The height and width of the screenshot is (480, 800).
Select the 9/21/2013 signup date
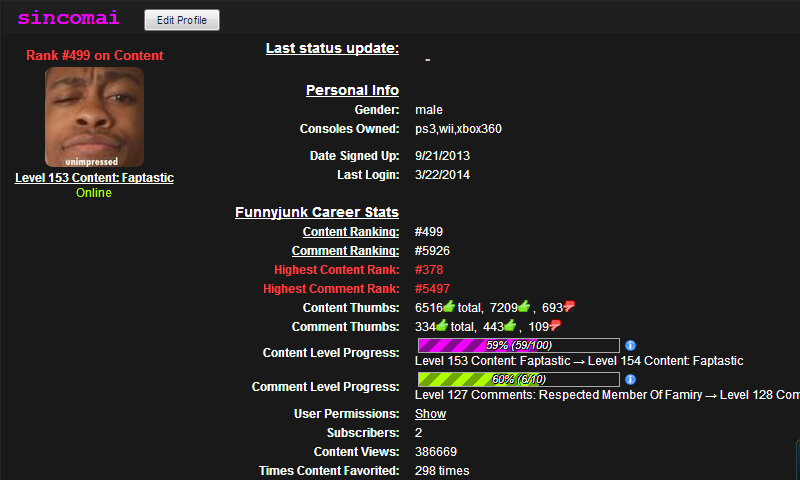[442, 156]
